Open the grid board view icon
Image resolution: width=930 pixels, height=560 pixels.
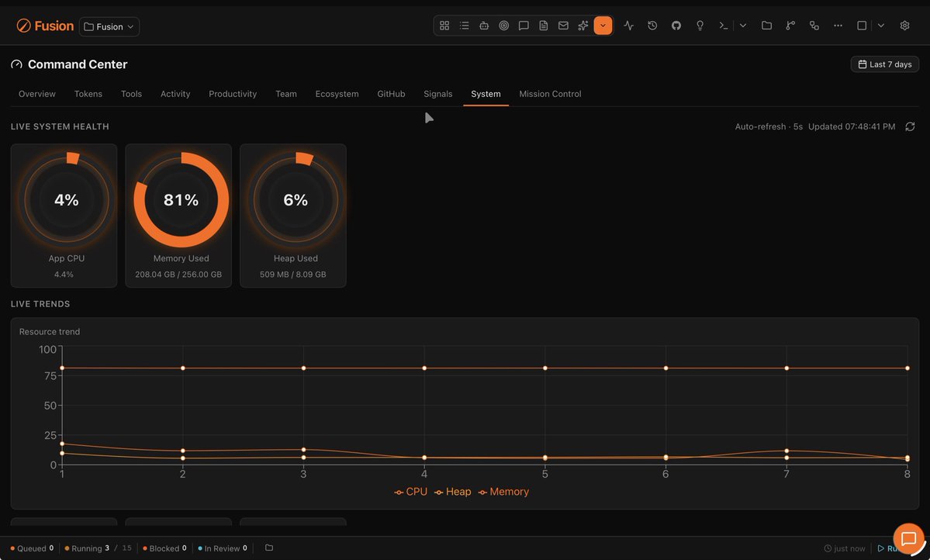point(444,26)
